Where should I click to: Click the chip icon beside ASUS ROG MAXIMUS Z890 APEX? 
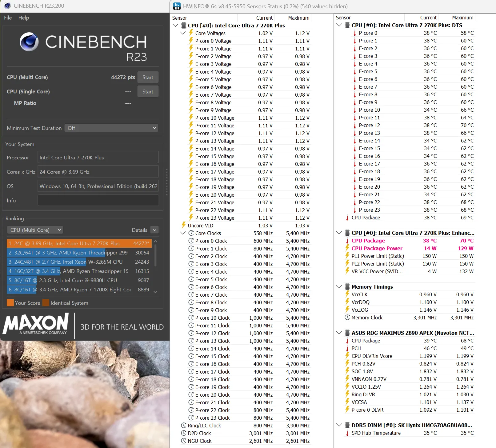coord(347,333)
